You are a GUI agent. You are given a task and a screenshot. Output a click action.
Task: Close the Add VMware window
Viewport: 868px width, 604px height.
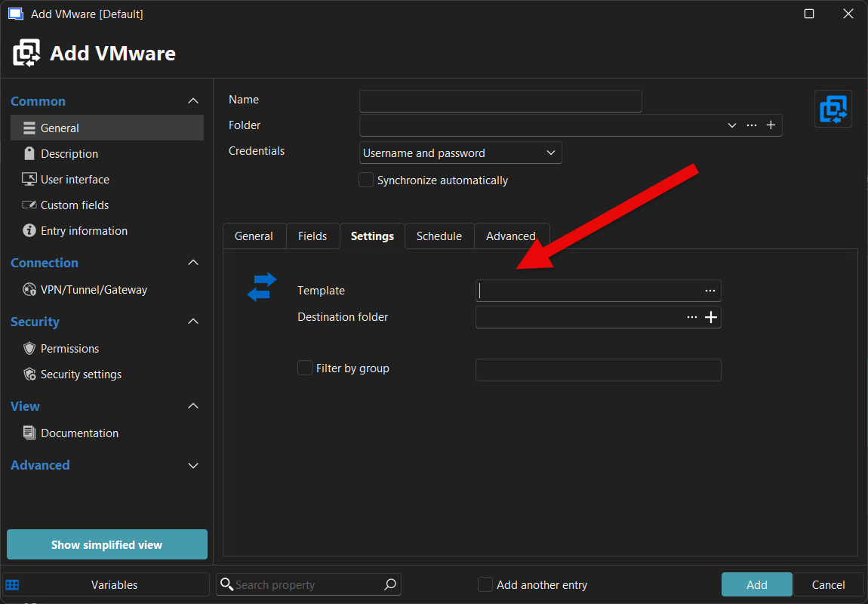[848, 14]
